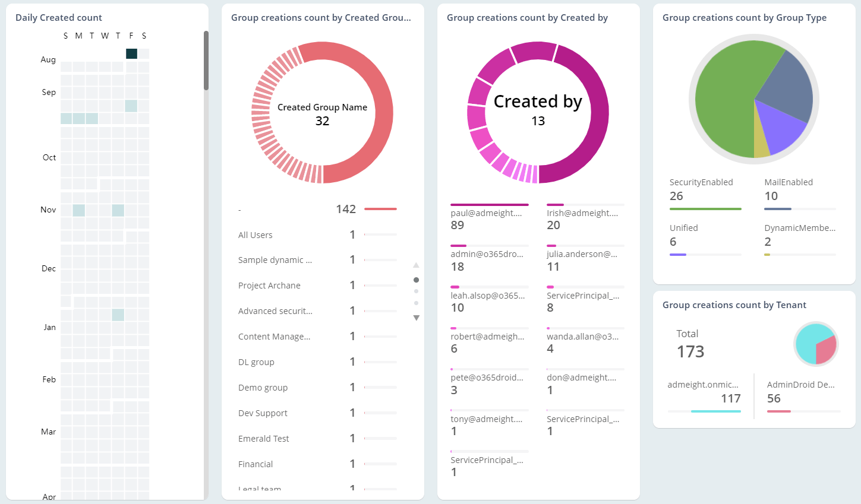
Task: Click the up arrow above the pagination dots
Action: [416, 265]
